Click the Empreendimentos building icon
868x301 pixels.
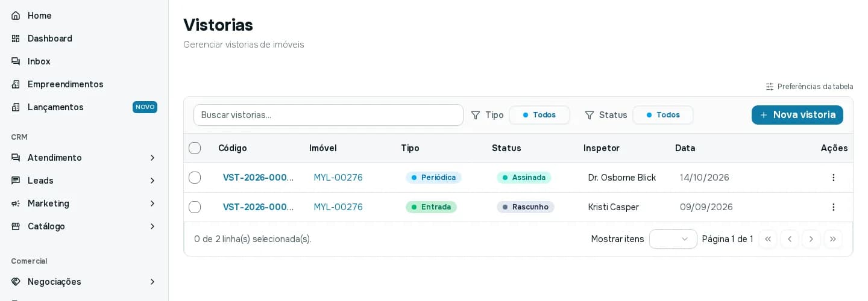pos(16,84)
